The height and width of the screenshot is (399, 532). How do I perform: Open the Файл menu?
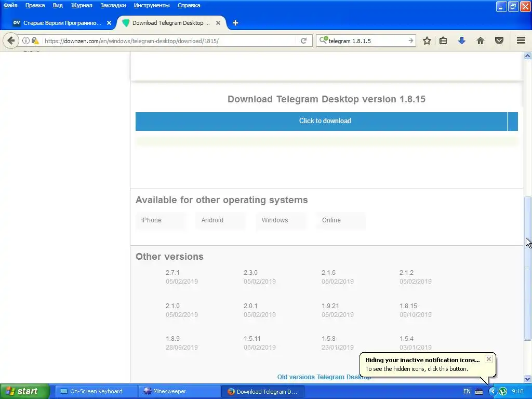point(10,5)
